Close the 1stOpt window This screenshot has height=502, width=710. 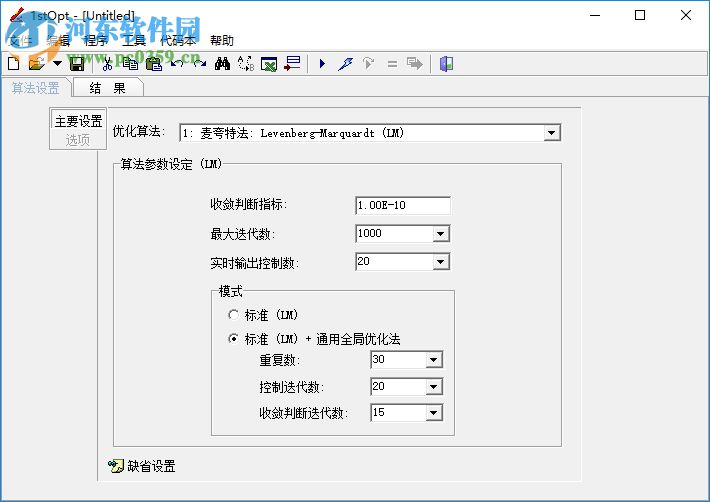coord(686,15)
